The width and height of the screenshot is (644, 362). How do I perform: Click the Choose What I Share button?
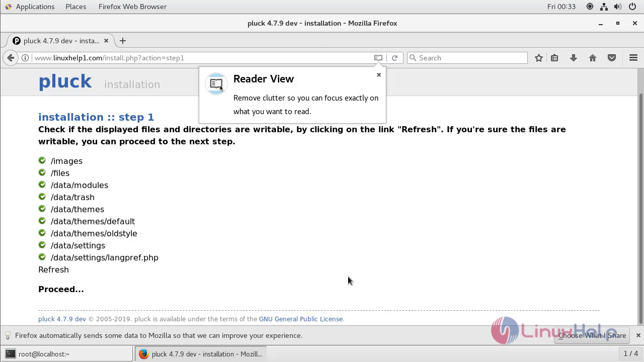click(592, 335)
